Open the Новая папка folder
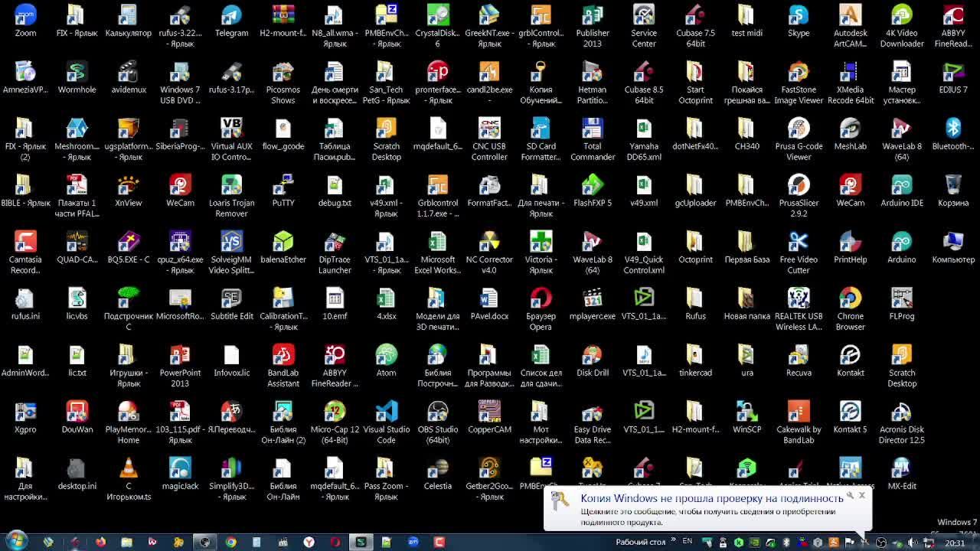Screen dimensions: 980x551 tap(747, 304)
